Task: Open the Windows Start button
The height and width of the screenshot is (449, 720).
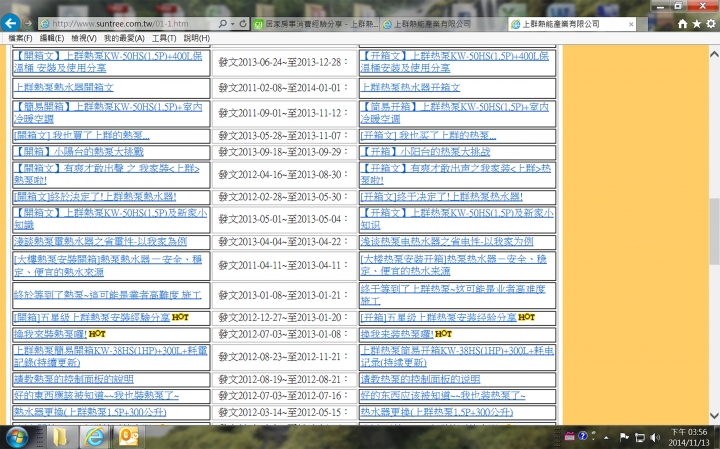Action: (15, 436)
